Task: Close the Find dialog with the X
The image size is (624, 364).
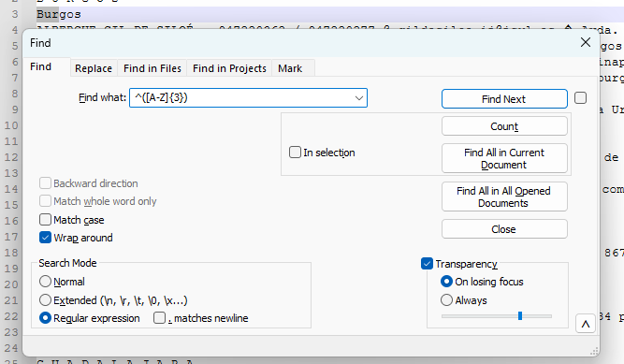Action: pyautogui.click(x=586, y=42)
